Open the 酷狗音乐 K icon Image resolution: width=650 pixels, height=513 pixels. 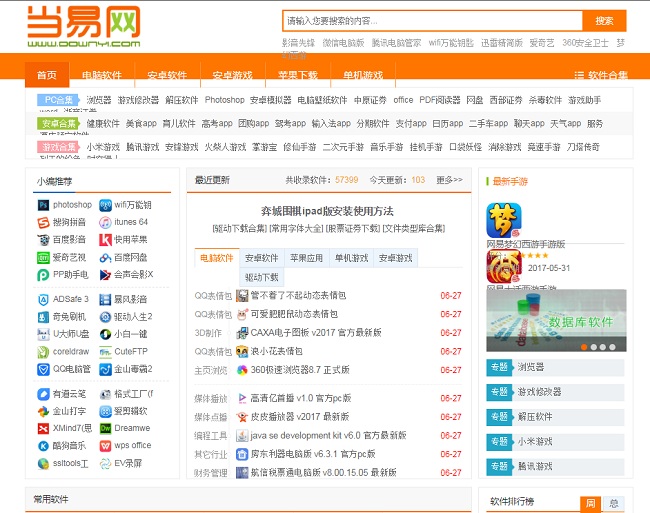click(43, 446)
